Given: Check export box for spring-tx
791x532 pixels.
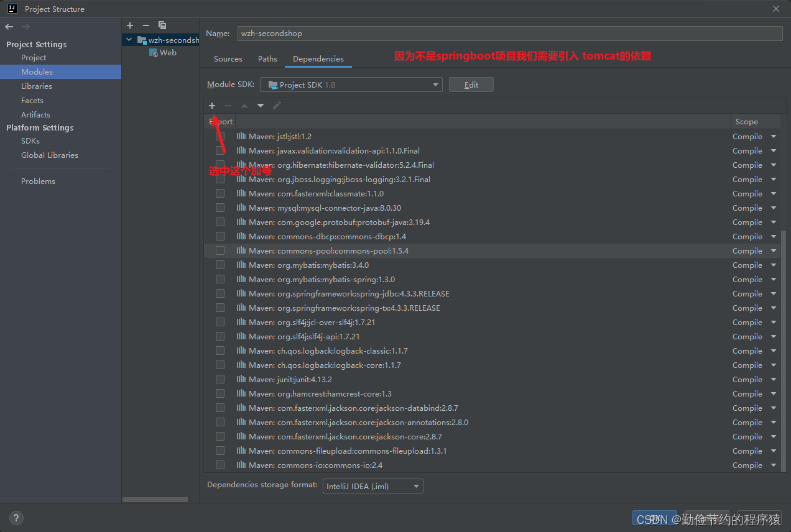Looking at the screenshot, I should (220, 308).
